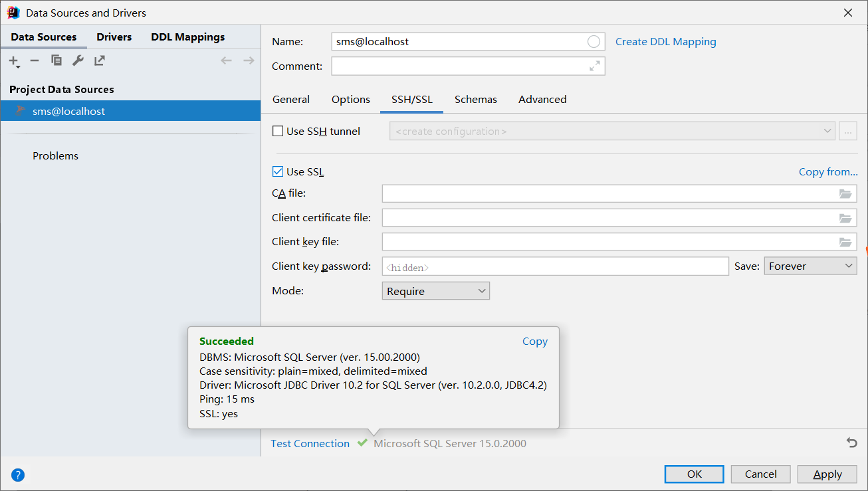This screenshot has height=491, width=868.
Task: Open the Save Forever dropdown
Action: [x=810, y=266]
